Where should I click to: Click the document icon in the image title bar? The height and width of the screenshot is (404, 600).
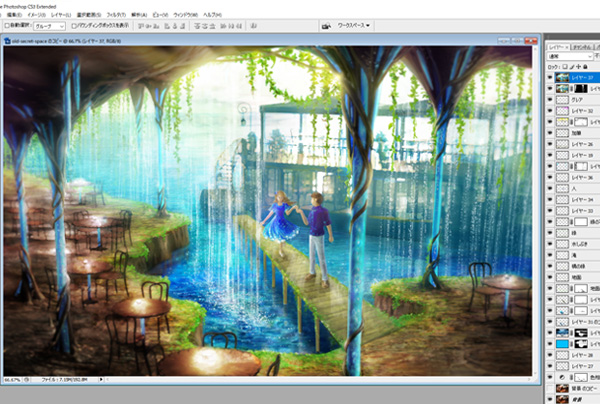[7, 41]
